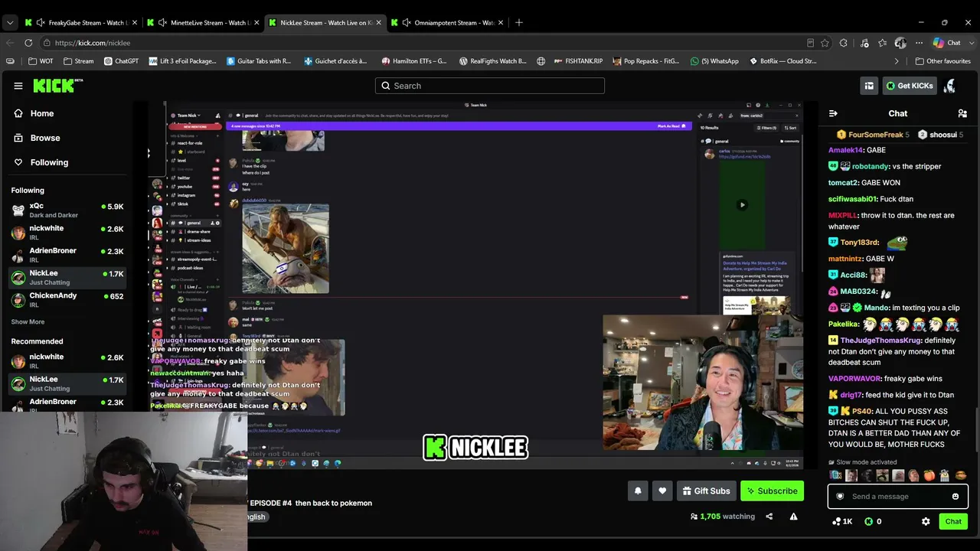
Task: Open Other favourites folder
Action: tap(942, 61)
